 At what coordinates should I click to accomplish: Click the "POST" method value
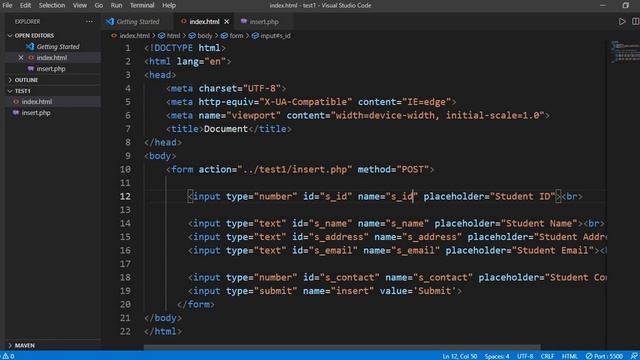pos(413,169)
